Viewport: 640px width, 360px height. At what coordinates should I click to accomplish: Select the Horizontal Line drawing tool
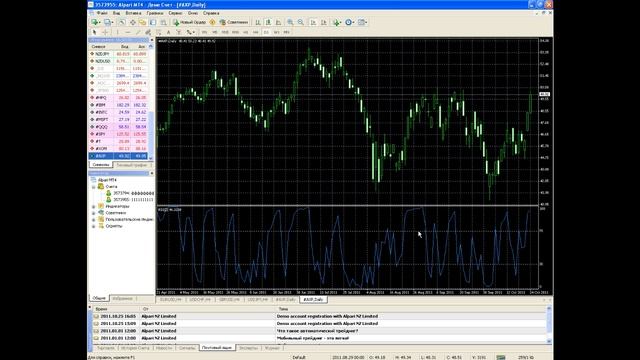(x=128, y=32)
